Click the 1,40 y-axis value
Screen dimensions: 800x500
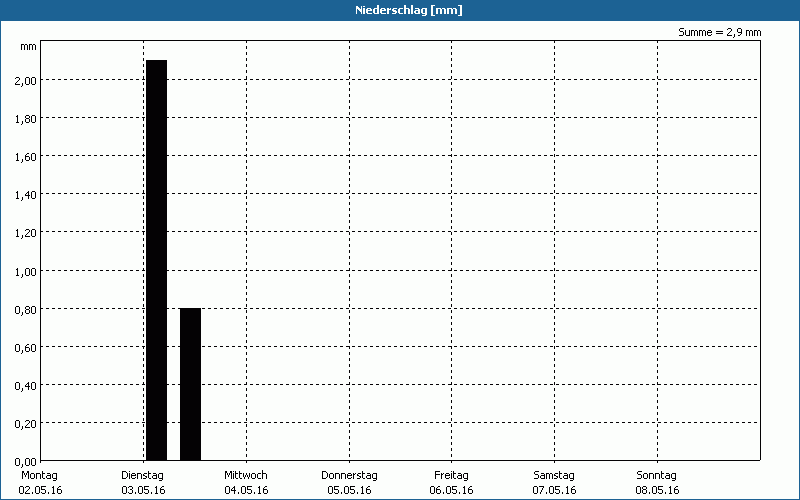(26, 194)
